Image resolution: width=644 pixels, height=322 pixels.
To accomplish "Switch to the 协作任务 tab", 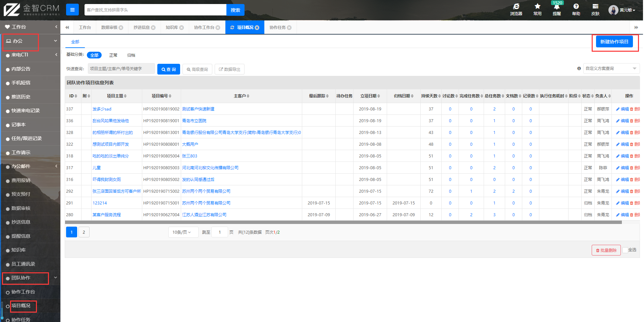I will point(278,28).
